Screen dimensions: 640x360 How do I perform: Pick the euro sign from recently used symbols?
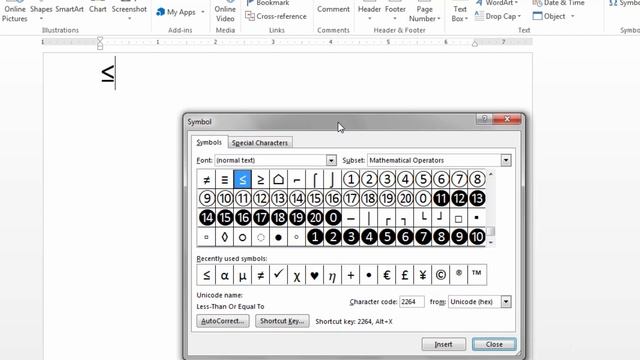[387, 275]
